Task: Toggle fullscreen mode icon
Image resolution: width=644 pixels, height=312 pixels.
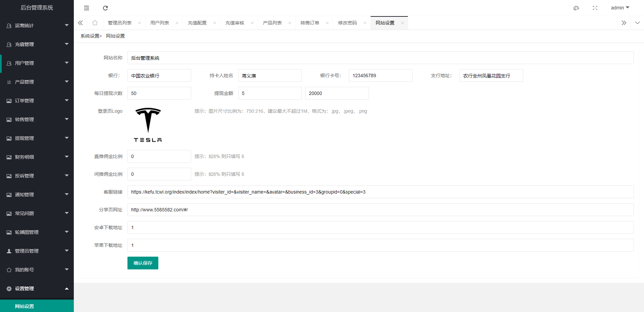Action: point(595,8)
